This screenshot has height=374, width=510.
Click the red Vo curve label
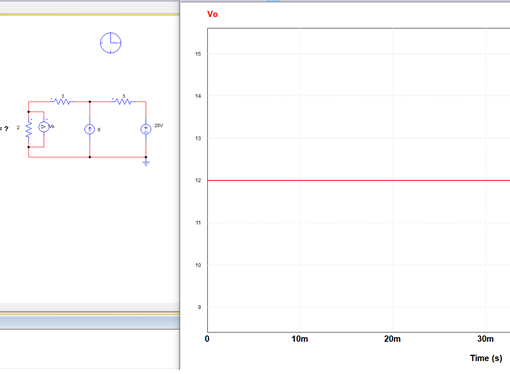tap(212, 14)
